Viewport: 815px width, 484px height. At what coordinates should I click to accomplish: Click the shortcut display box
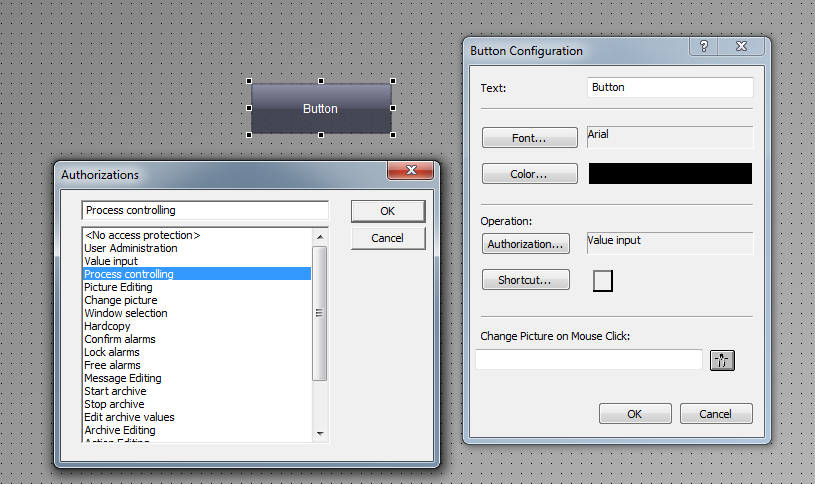click(x=603, y=281)
